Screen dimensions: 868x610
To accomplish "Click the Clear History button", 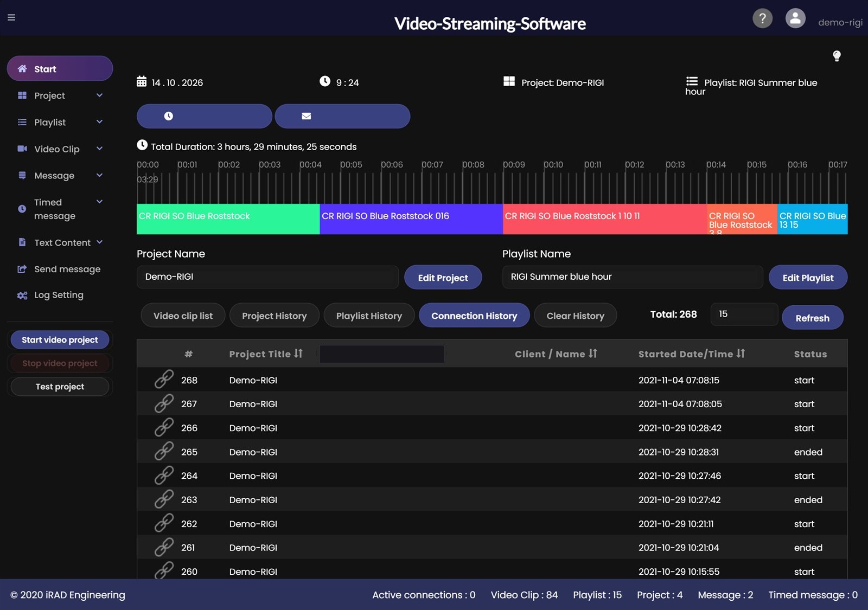I will pos(576,316).
